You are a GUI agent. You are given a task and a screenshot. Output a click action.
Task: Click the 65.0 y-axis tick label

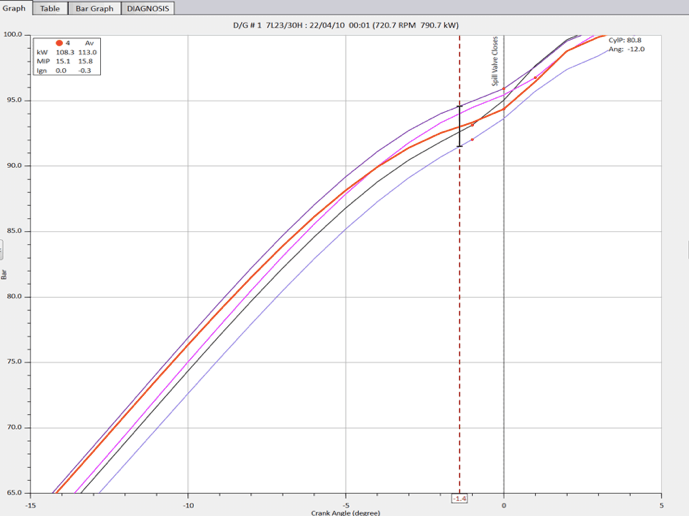coord(15,492)
